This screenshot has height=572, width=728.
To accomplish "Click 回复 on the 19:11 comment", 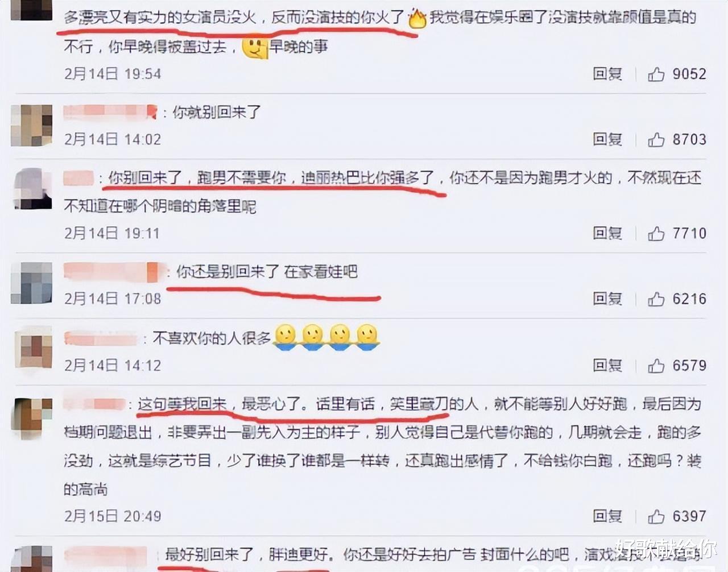I will point(607,233).
